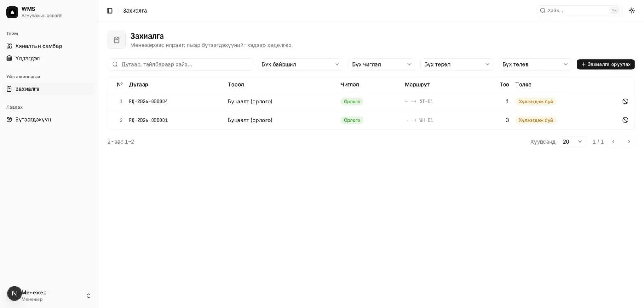Click the ST-01 route cell
This screenshot has height=308, width=644.
[x=419, y=101]
